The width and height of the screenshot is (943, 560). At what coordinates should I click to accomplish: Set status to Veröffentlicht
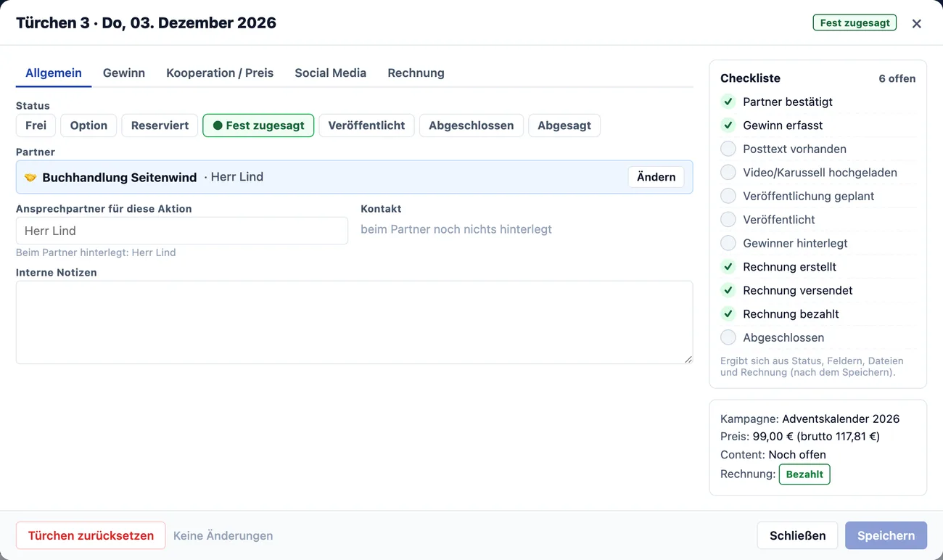coord(366,125)
